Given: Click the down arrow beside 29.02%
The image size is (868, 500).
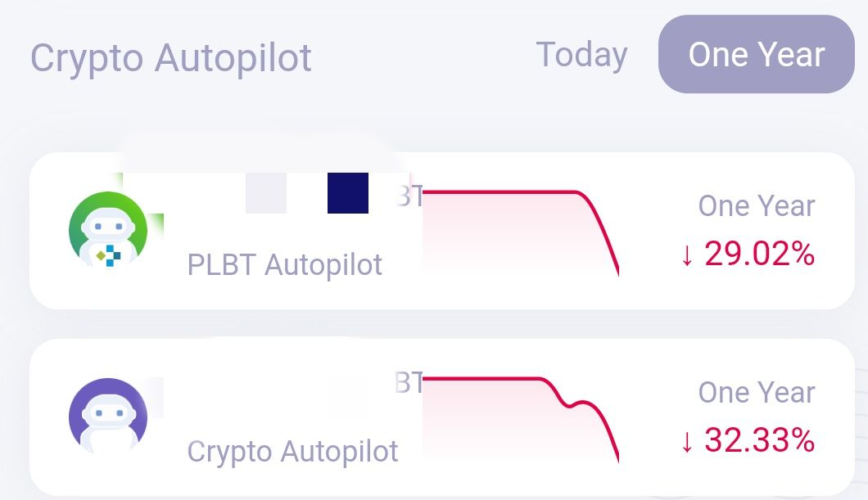Looking at the screenshot, I should click(x=687, y=255).
